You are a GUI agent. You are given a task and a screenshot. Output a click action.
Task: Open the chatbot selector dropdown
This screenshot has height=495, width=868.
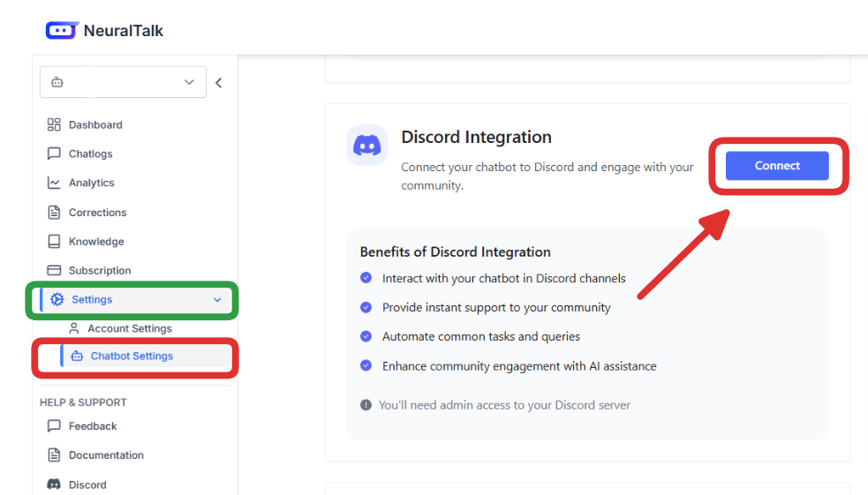coord(123,82)
